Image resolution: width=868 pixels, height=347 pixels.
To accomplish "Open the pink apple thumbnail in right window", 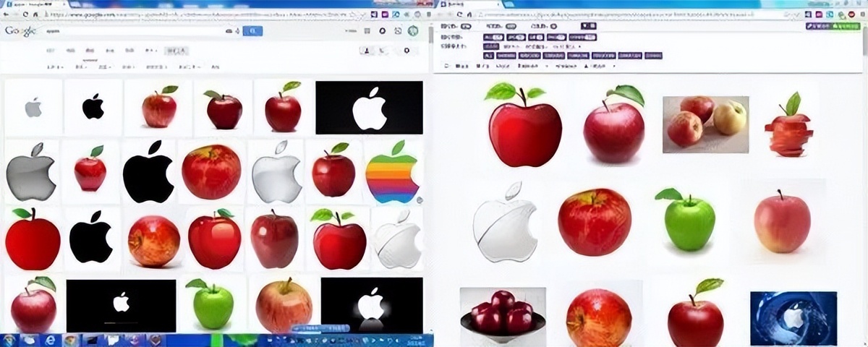I will coord(782,221).
